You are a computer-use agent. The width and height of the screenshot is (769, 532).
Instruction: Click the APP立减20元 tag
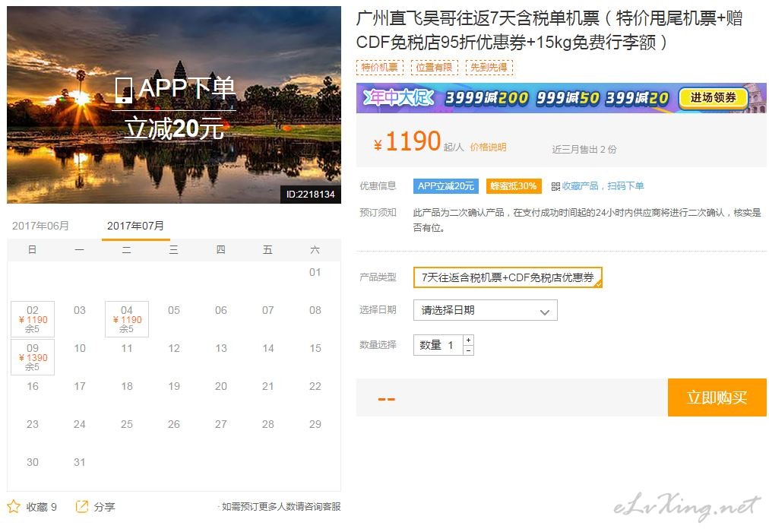pyautogui.click(x=446, y=186)
